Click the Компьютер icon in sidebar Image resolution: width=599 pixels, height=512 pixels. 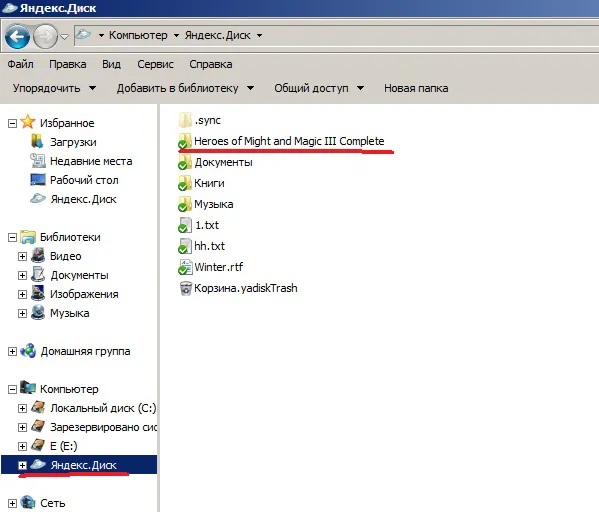pos(28,388)
